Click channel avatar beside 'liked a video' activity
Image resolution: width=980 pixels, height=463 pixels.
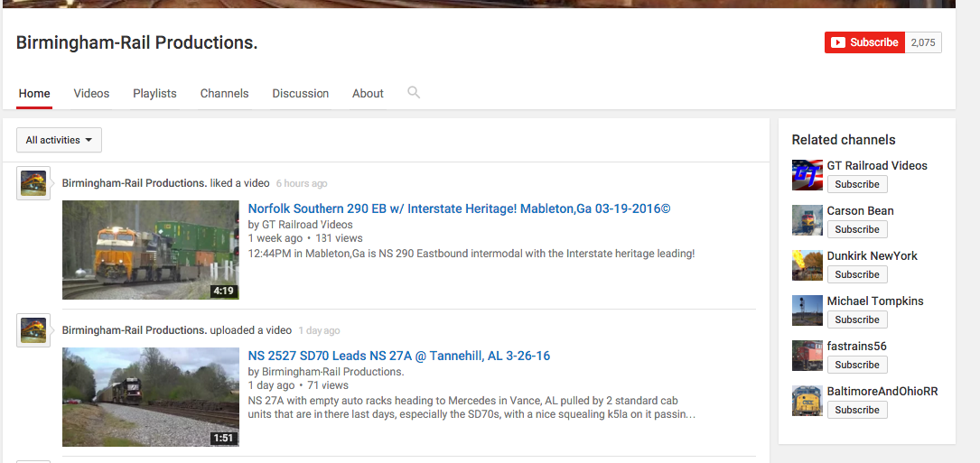33,184
